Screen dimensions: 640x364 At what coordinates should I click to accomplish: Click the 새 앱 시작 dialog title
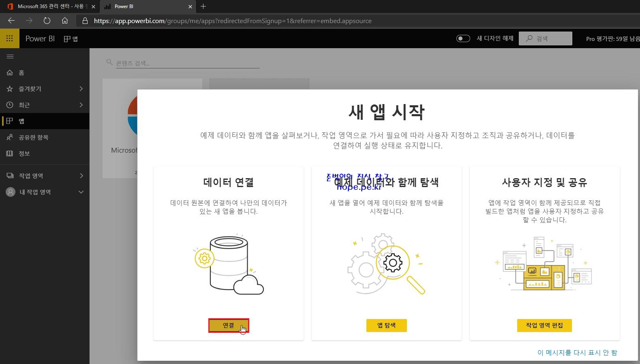386,112
